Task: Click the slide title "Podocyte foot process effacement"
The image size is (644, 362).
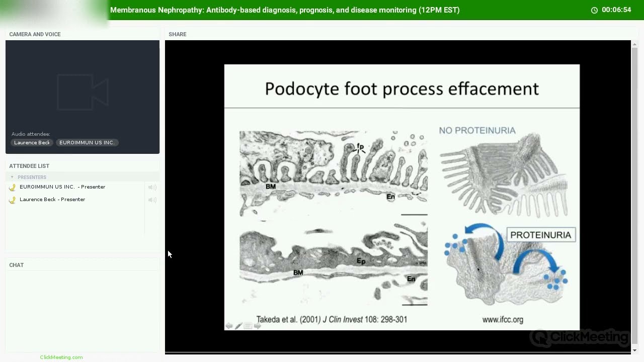Action: click(401, 89)
